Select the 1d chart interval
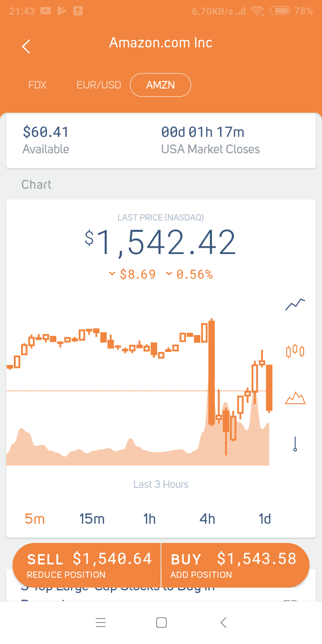This screenshot has width=322, height=644. (x=265, y=519)
